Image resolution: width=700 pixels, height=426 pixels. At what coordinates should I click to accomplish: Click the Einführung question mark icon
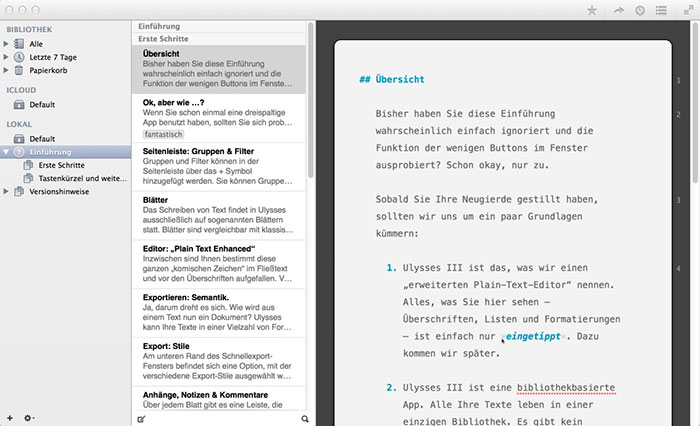click(x=19, y=152)
